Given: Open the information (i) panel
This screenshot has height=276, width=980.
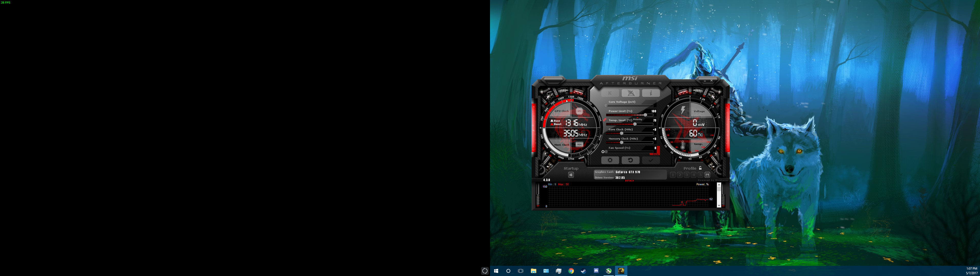Looking at the screenshot, I should [x=651, y=93].
